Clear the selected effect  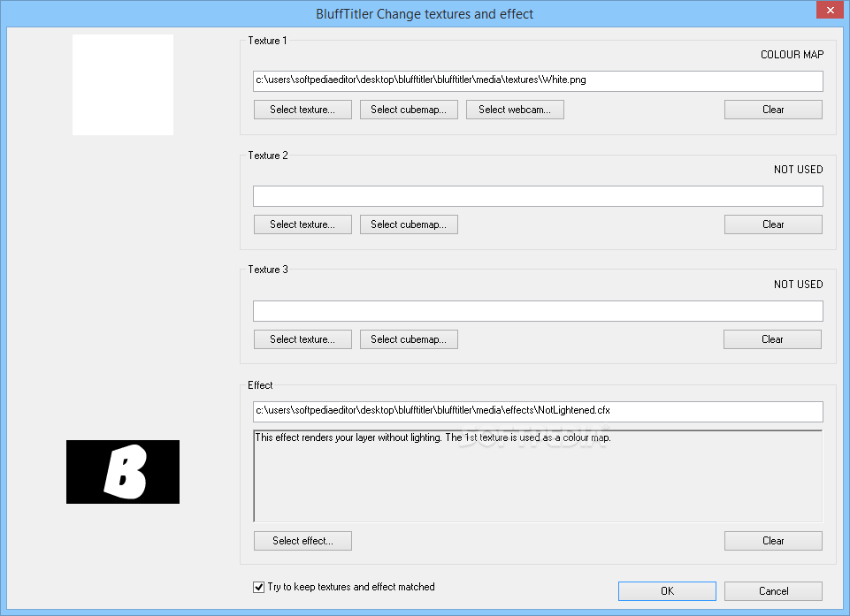click(x=773, y=541)
